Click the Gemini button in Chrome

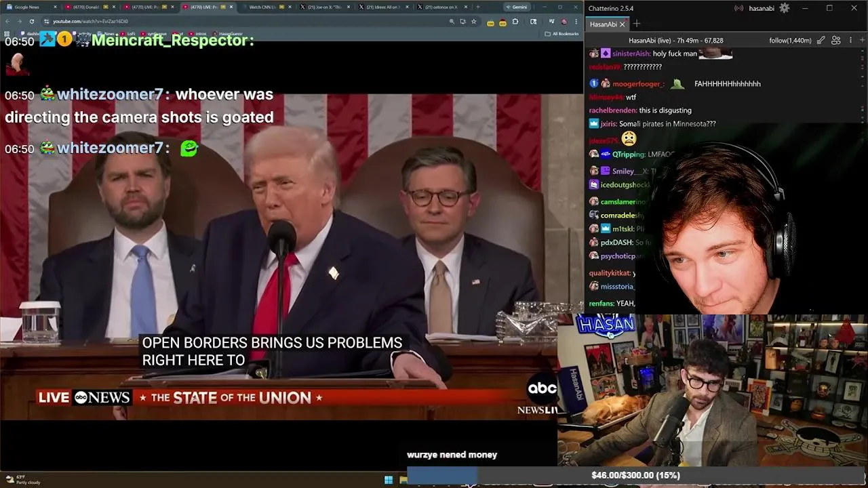point(517,7)
